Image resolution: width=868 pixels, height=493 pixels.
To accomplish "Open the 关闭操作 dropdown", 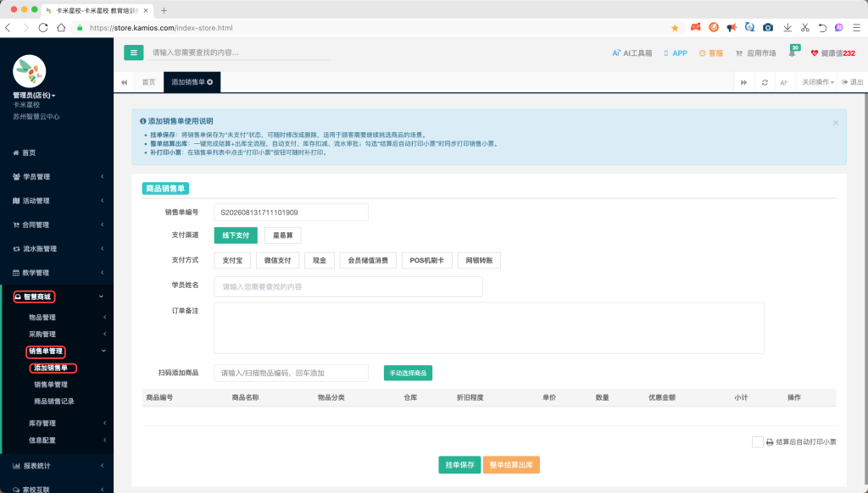I will point(818,82).
